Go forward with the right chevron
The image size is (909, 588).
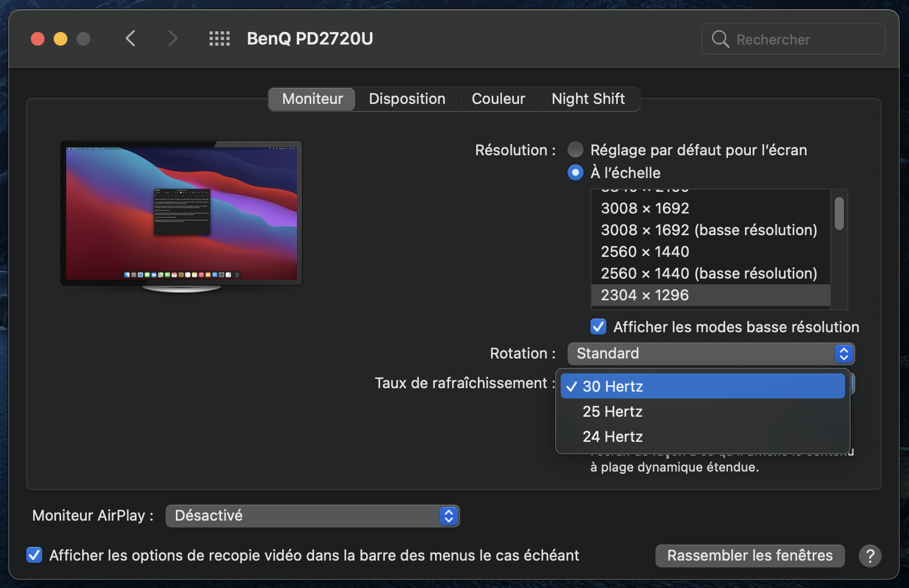172,39
